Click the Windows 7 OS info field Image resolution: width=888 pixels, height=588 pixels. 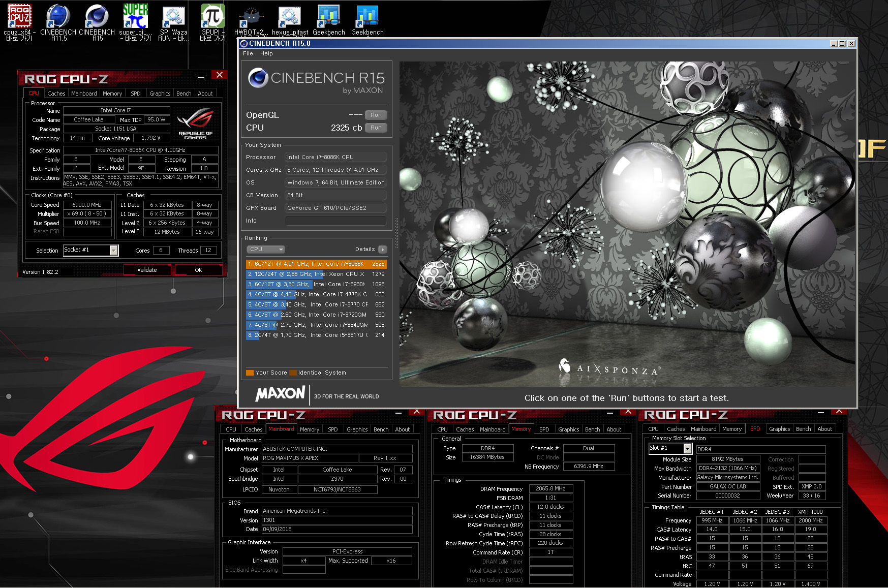[336, 182]
